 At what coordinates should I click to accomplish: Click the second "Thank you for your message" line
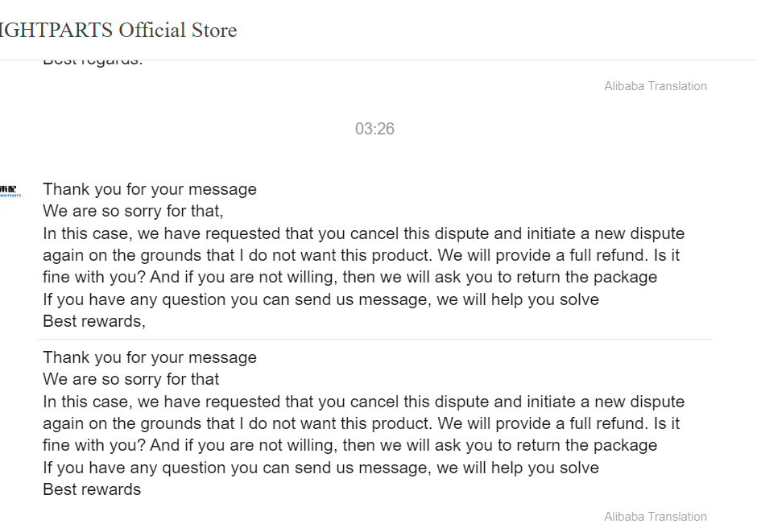(x=150, y=357)
